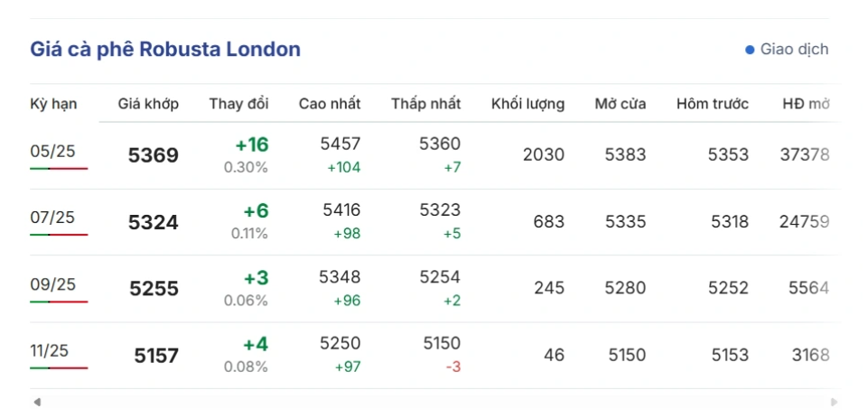Click the red-green indicator bar under 05/25
Screen dimensions: 868x418
coord(59,169)
